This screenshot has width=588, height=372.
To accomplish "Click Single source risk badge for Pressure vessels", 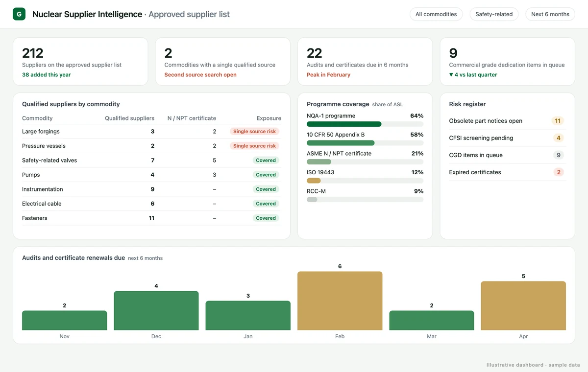I will 255,146.
